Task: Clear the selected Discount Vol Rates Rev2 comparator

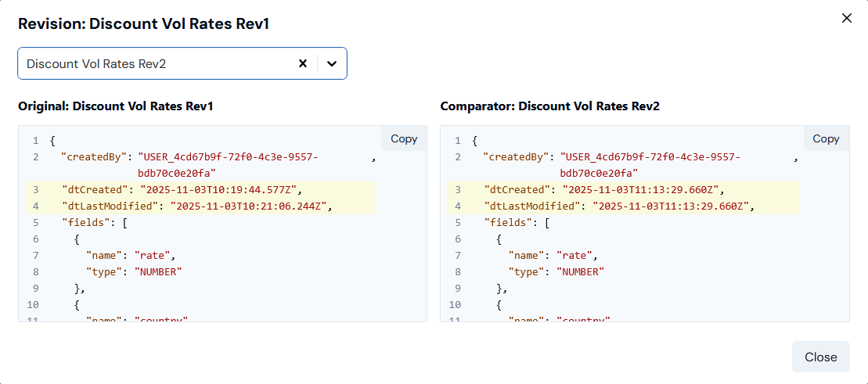Action: (x=302, y=63)
